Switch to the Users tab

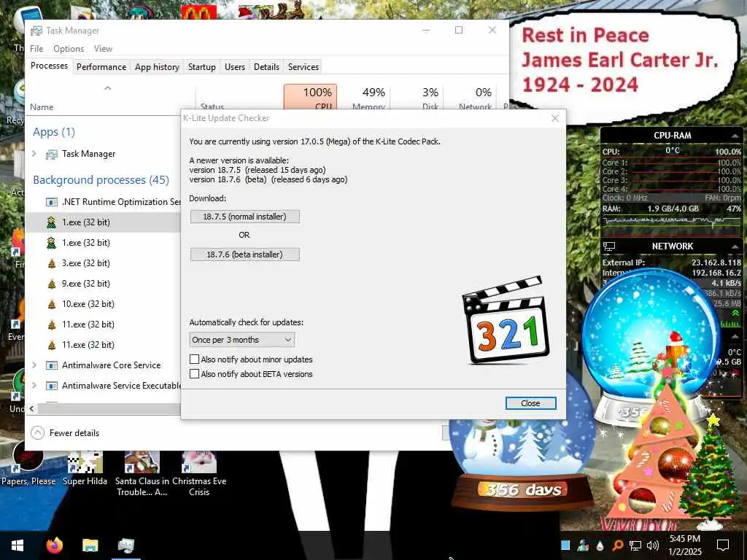[x=235, y=66]
